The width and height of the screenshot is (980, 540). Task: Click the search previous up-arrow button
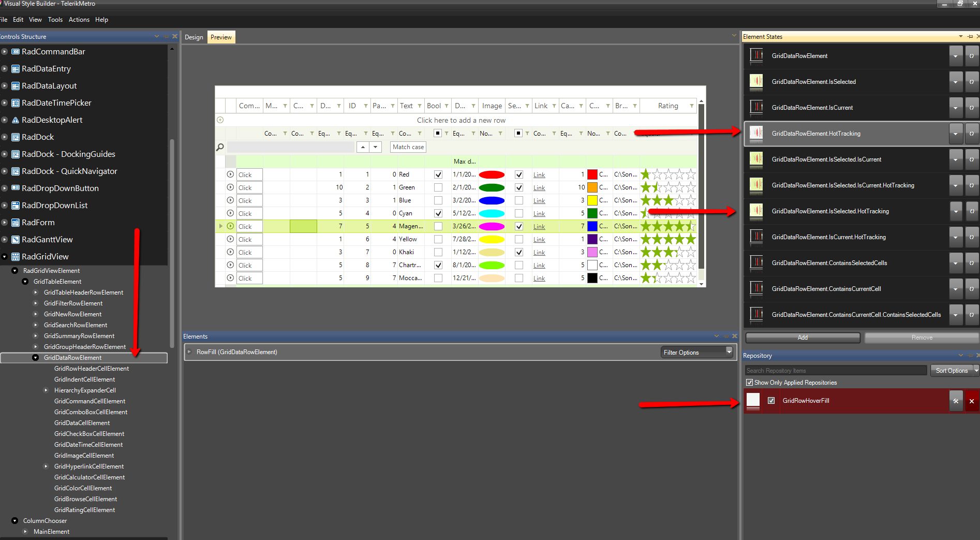pyautogui.click(x=363, y=147)
